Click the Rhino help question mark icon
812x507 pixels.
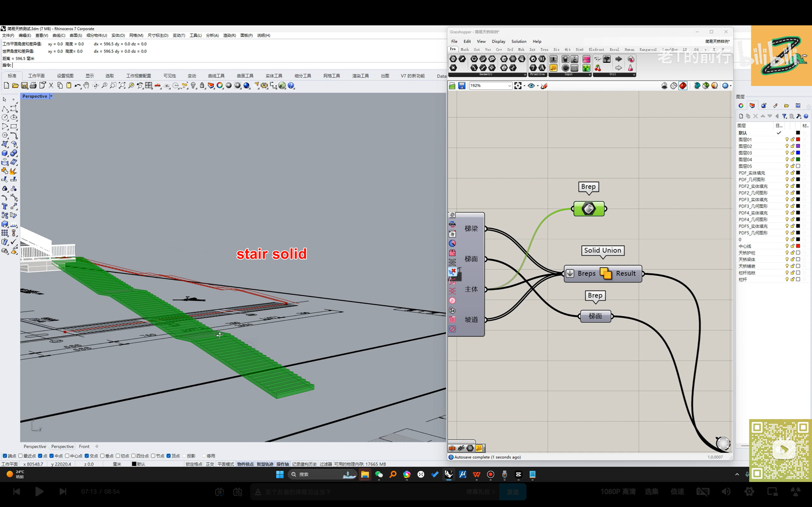click(x=291, y=86)
